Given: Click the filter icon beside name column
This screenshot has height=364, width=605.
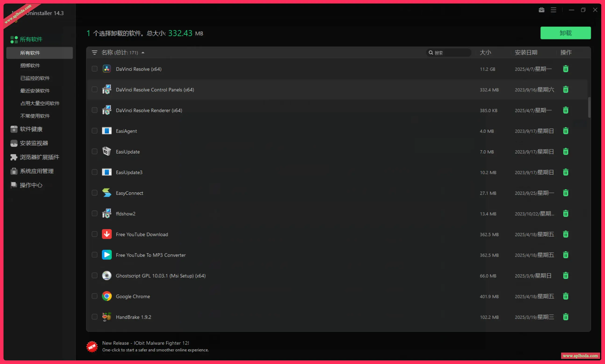Looking at the screenshot, I should 94,53.
